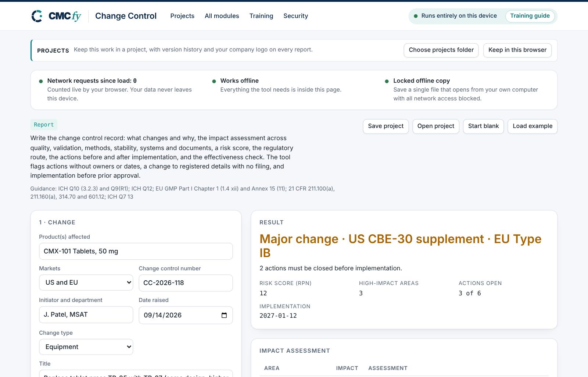
Task: Click the Major change result headline
Action: coord(400,246)
